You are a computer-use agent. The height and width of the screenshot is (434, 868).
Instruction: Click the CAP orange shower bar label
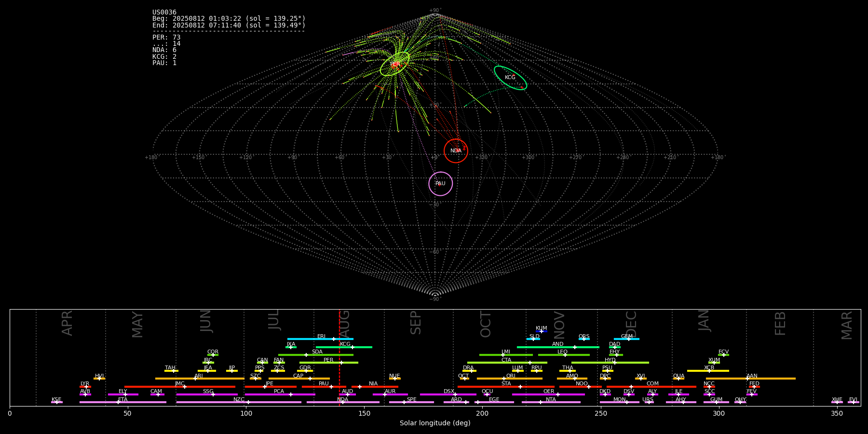click(x=298, y=376)
